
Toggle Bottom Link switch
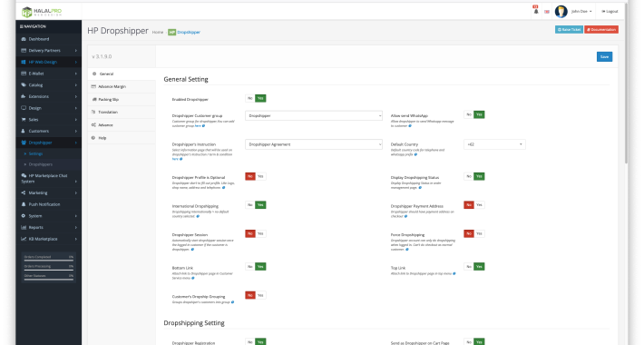256,267
